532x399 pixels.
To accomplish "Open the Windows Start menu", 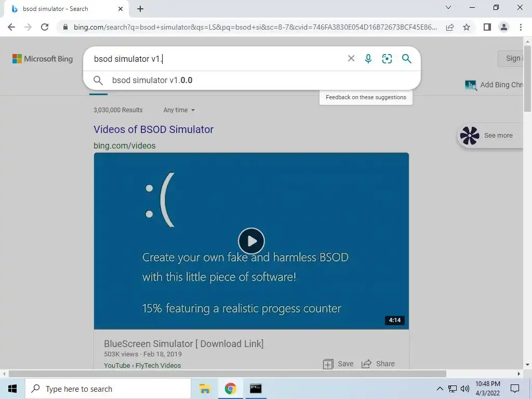I will 12,389.
